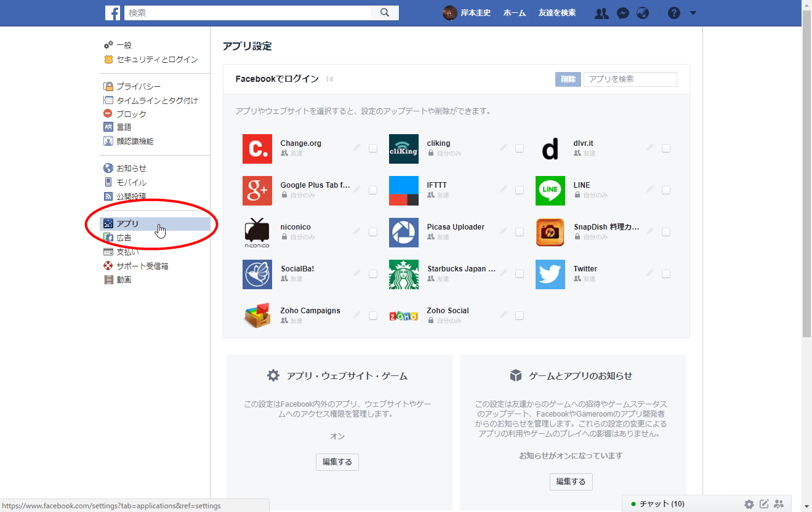
Task: Check the cliking checkbox
Action: coord(520,148)
